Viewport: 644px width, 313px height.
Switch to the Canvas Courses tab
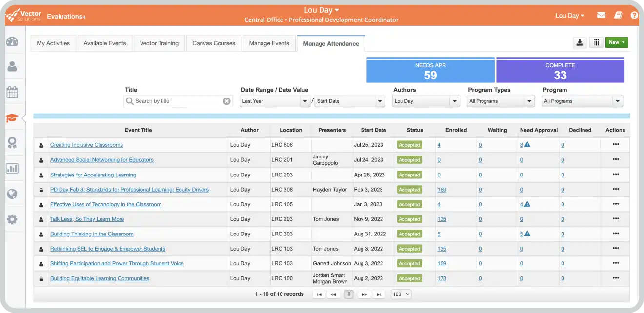214,43
